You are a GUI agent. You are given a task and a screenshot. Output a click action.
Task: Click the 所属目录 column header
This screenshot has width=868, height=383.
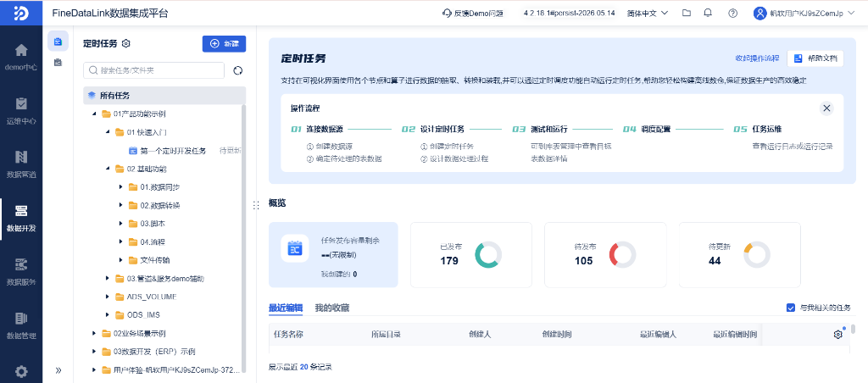[x=386, y=335]
